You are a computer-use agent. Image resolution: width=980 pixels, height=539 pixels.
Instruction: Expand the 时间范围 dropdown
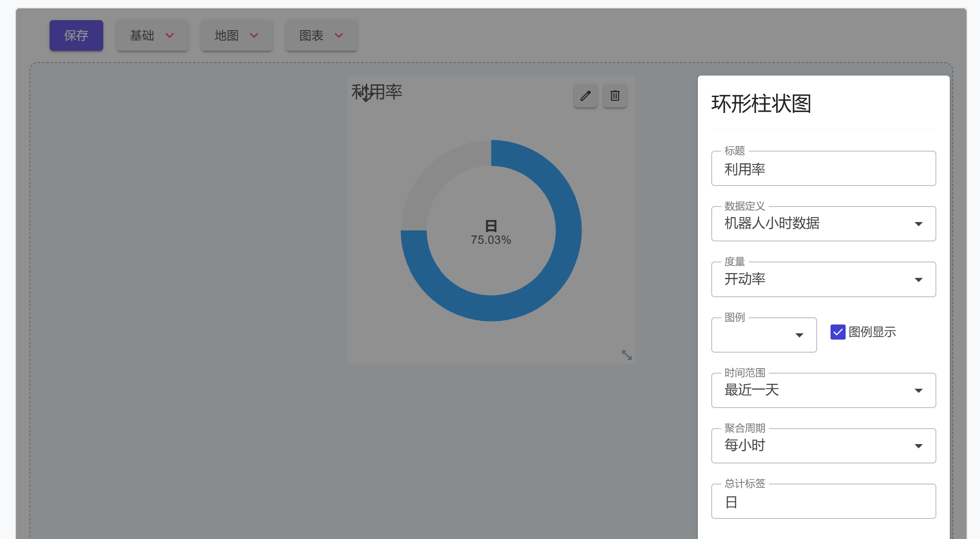click(x=823, y=390)
